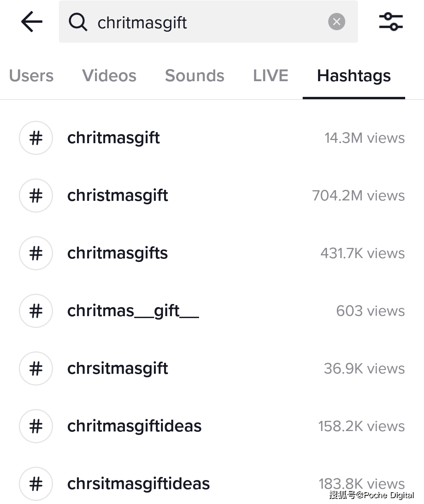The height and width of the screenshot is (504, 424).
Task: Open the search filters icon
Action: (391, 22)
